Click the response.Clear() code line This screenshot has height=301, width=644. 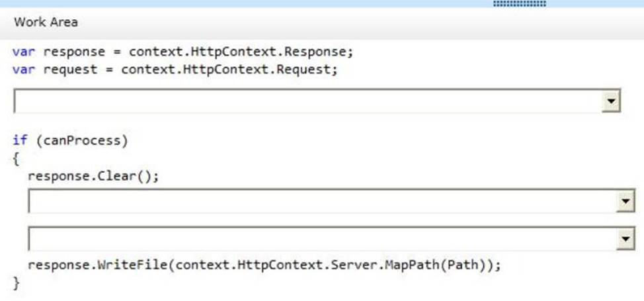[93, 177]
